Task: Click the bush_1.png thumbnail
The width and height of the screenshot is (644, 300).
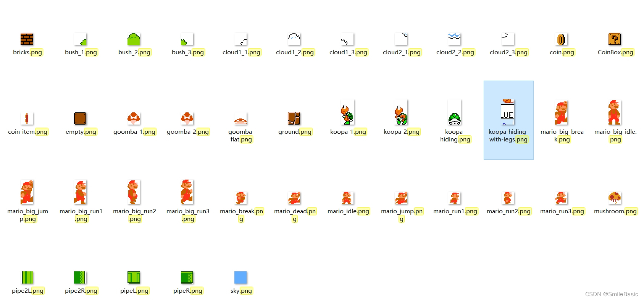Action: [80, 39]
